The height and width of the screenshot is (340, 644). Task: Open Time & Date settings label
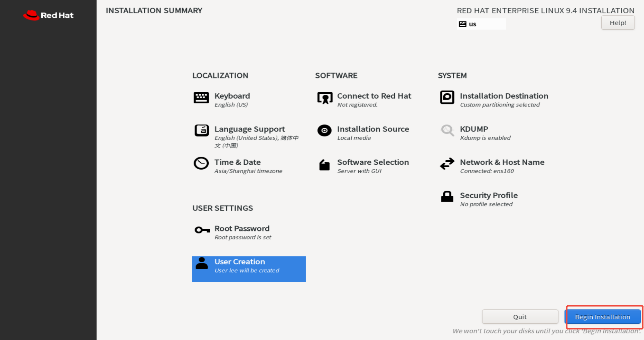(x=237, y=162)
